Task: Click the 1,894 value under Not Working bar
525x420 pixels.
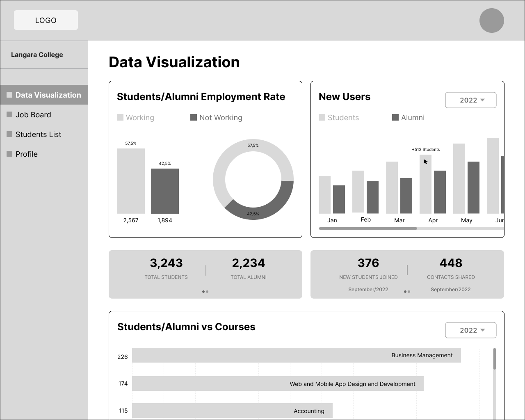Action: click(x=165, y=220)
